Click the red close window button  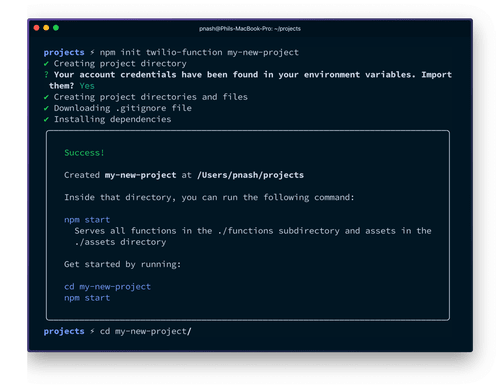(x=36, y=28)
